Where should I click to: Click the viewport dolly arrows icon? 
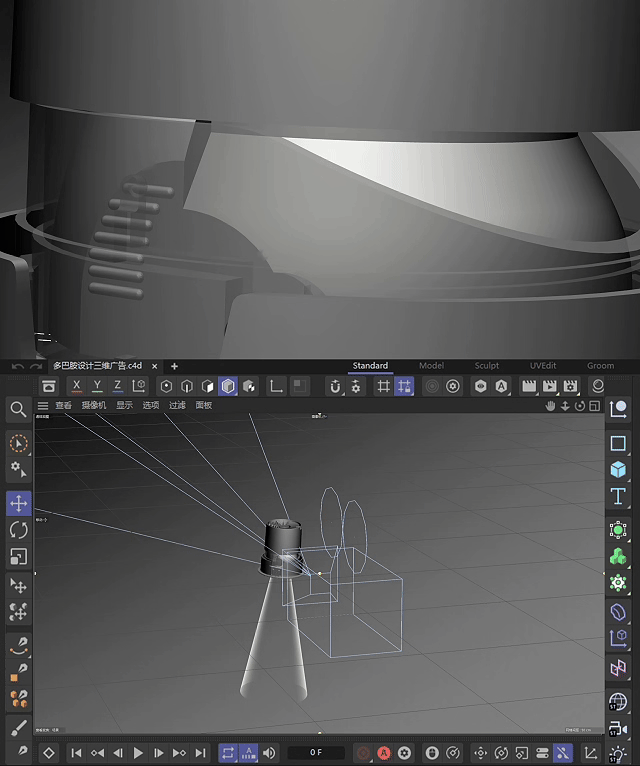[x=565, y=406]
